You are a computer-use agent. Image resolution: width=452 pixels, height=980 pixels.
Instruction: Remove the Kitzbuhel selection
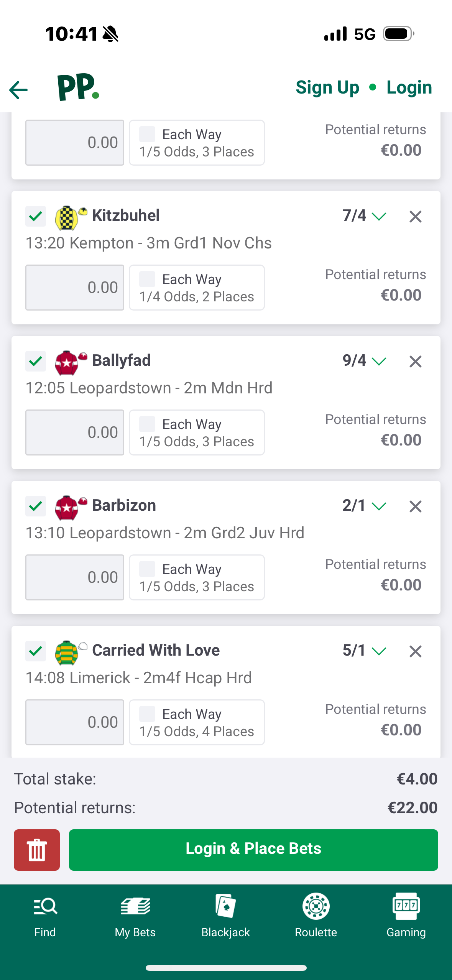pyautogui.click(x=415, y=217)
